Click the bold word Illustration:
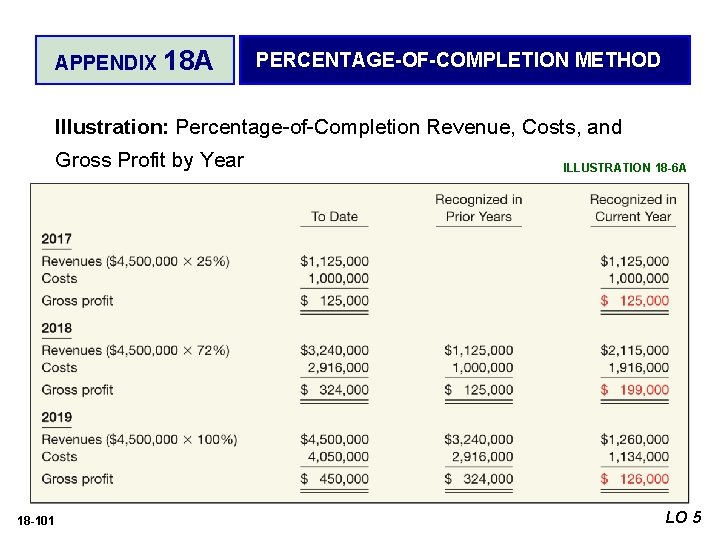This screenshot has width=720, height=540. (x=112, y=127)
